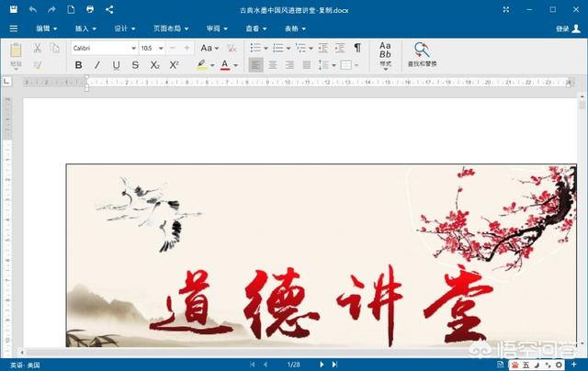Toggle underline formatting
Screen dimensions: 588x371
[117, 65]
